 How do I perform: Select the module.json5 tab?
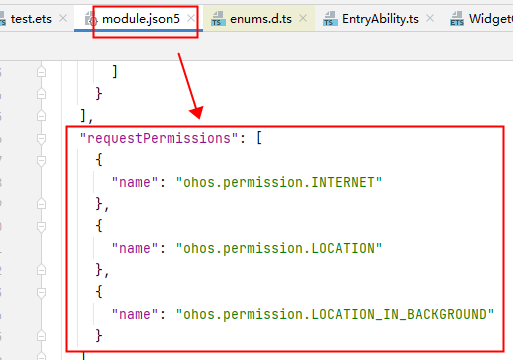140,19
